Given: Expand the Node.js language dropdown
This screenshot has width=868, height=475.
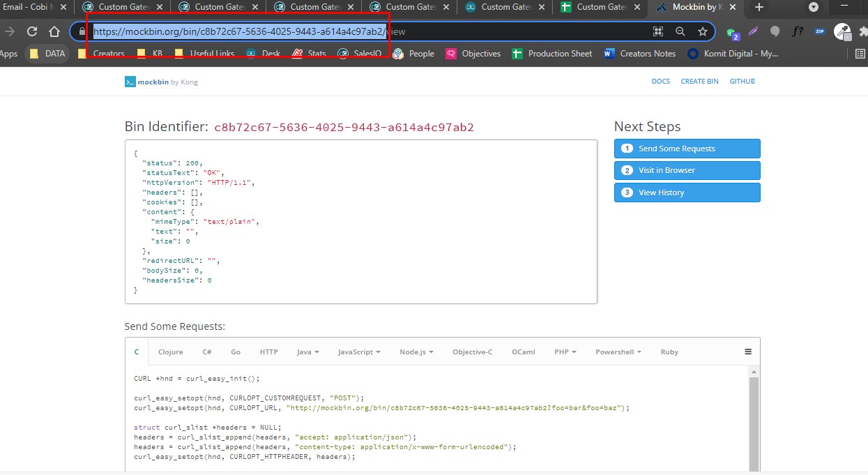Looking at the screenshot, I should pyautogui.click(x=416, y=352).
